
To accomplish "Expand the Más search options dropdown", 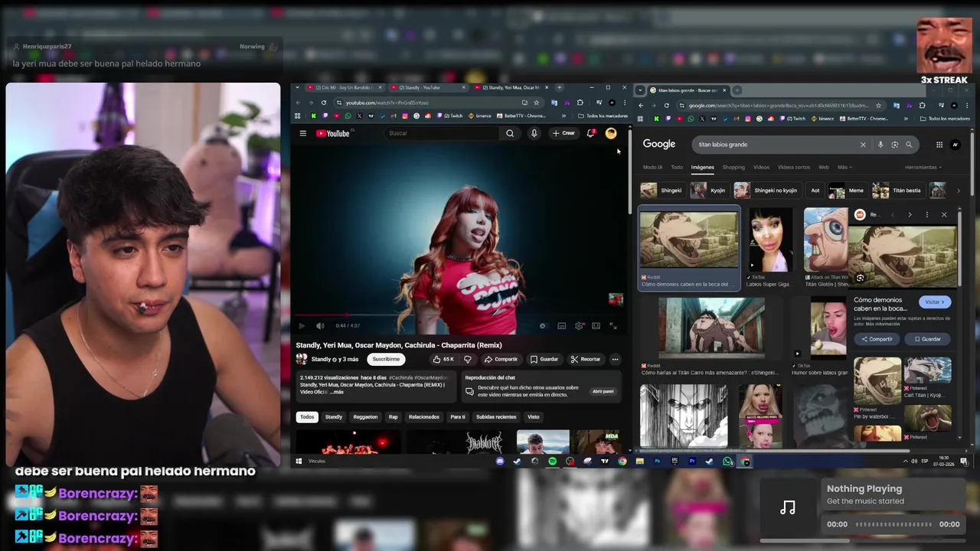I will tap(844, 167).
